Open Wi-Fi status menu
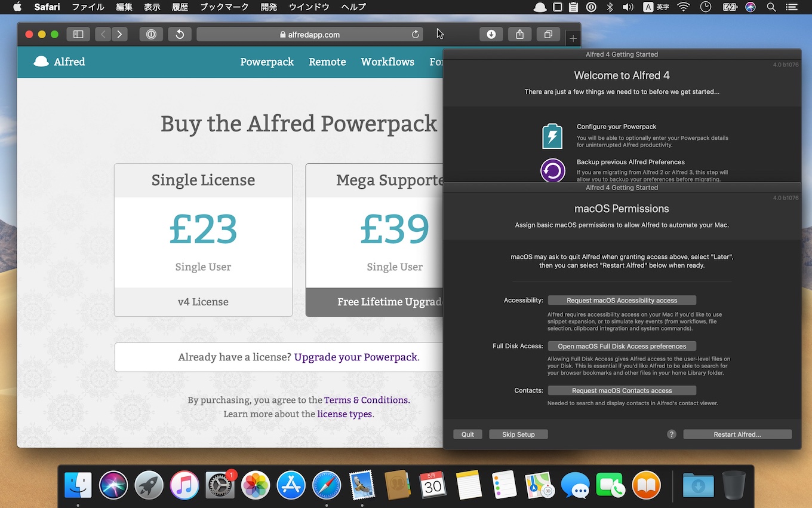The width and height of the screenshot is (812, 508). point(684,7)
